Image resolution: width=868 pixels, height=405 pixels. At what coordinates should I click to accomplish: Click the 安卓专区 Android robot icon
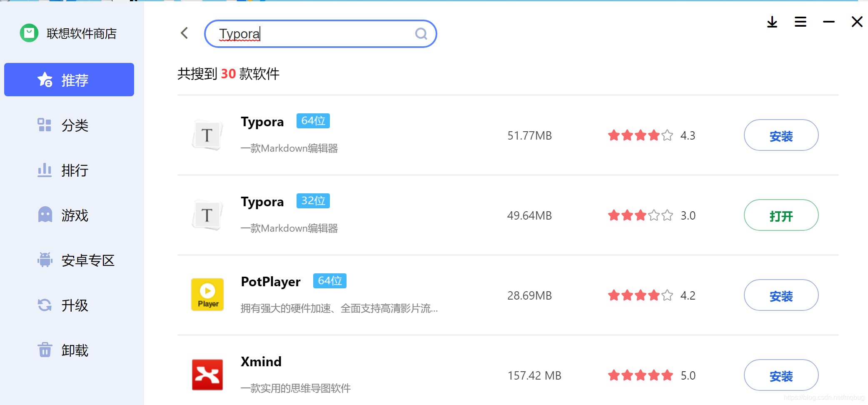point(45,260)
